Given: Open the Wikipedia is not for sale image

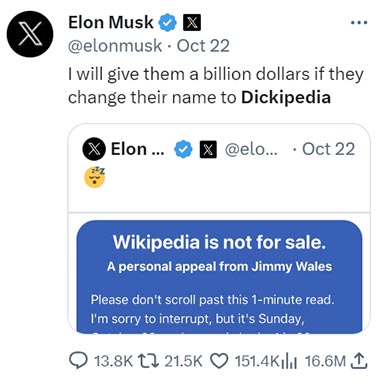Looking at the screenshot, I should click(x=219, y=276).
